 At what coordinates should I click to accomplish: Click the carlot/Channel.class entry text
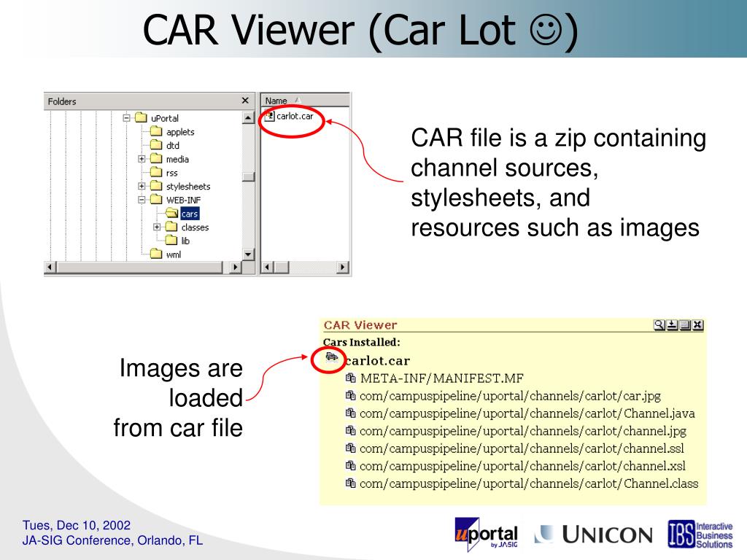pos(529,483)
